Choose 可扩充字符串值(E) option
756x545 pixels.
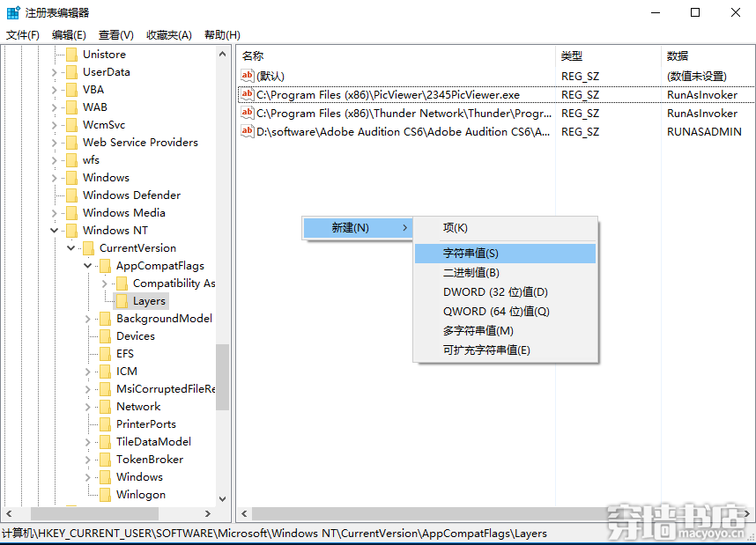click(x=505, y=350)
